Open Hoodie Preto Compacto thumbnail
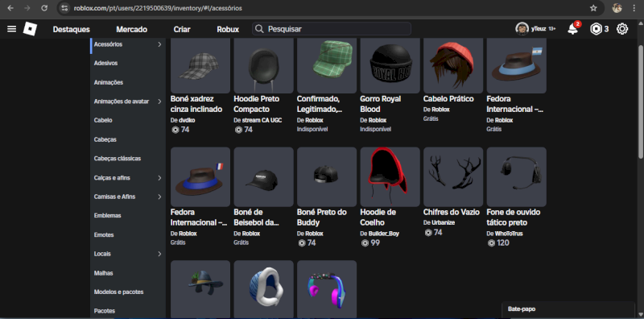 click(x=264, y=66)
